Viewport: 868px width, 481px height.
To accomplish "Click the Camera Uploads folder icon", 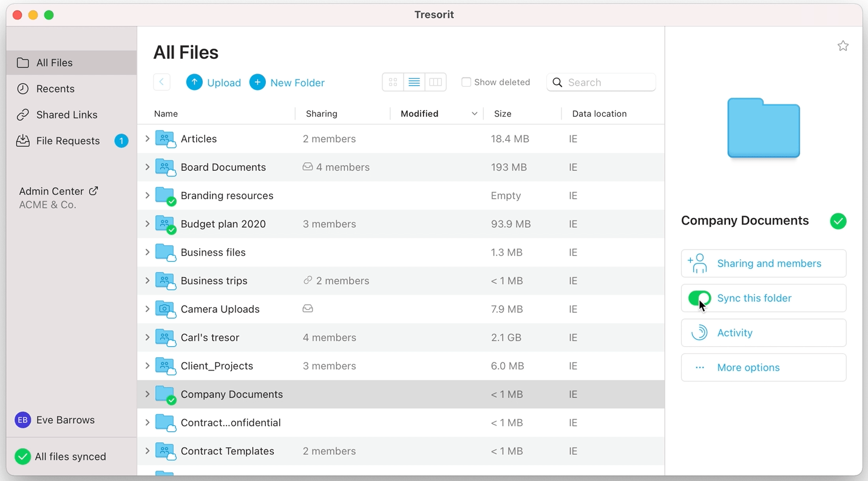I will (165, 309).
